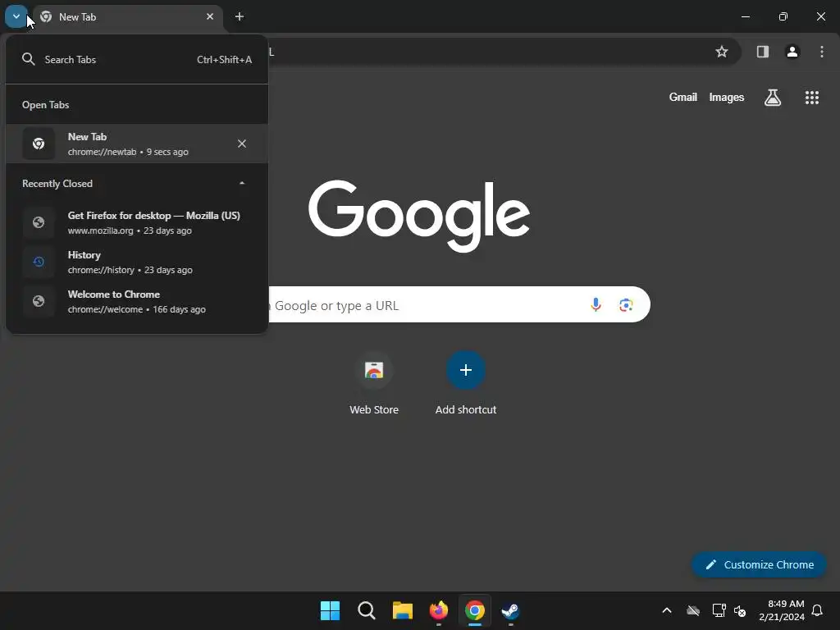Close New Tab from the Open Tabs list

pyautogui.click(x=242, y=144)
